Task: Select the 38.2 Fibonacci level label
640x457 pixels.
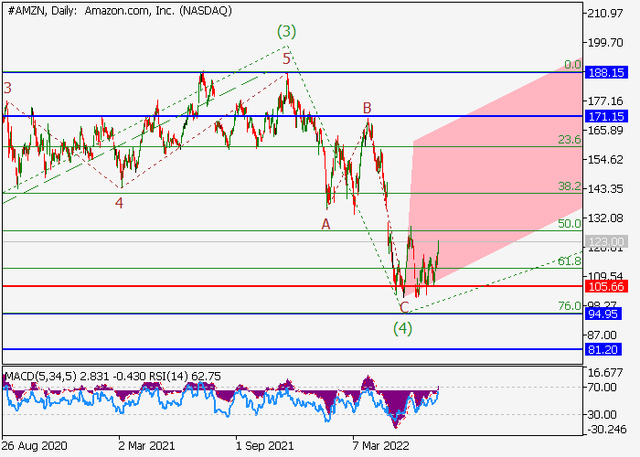Action: click(x=569, y=186)
